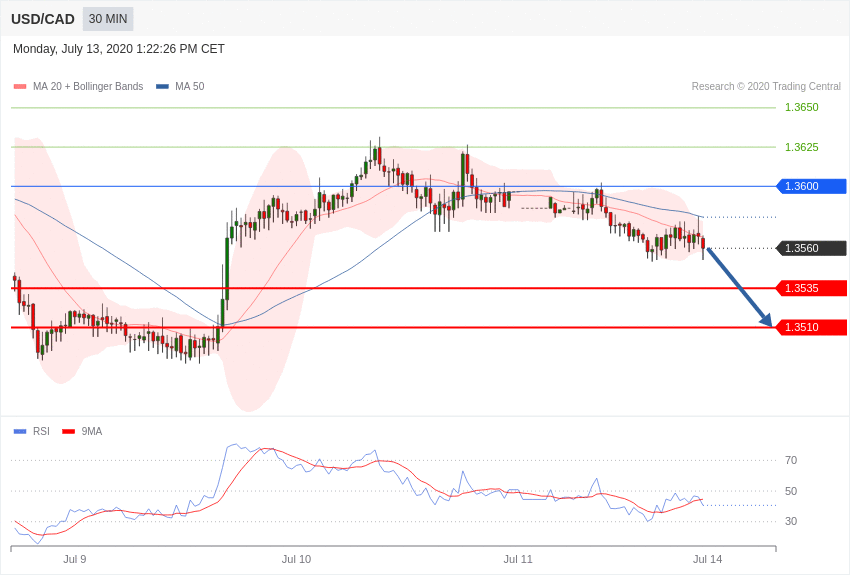Click the black 1.3560 current price tag

click(812, 248)
